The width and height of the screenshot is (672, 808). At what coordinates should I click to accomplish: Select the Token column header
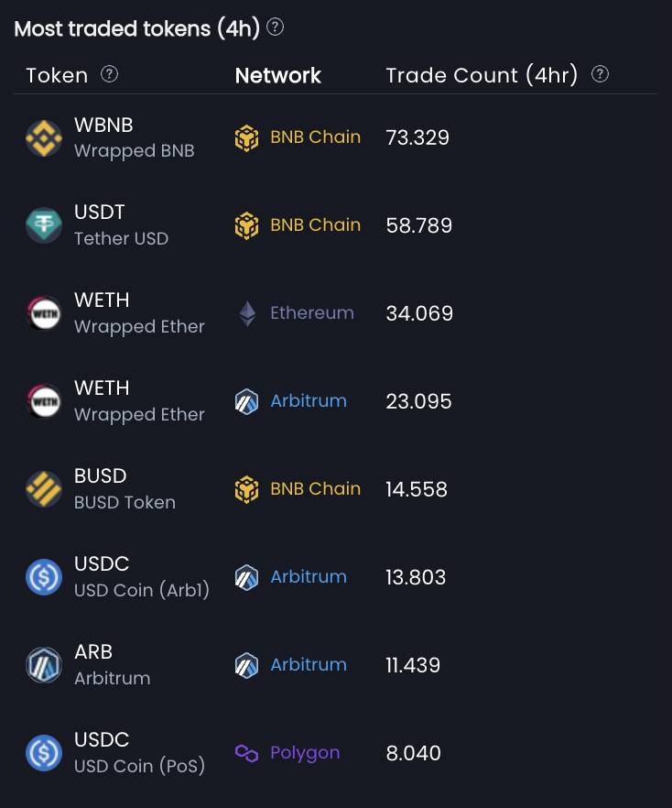[57, 75]
